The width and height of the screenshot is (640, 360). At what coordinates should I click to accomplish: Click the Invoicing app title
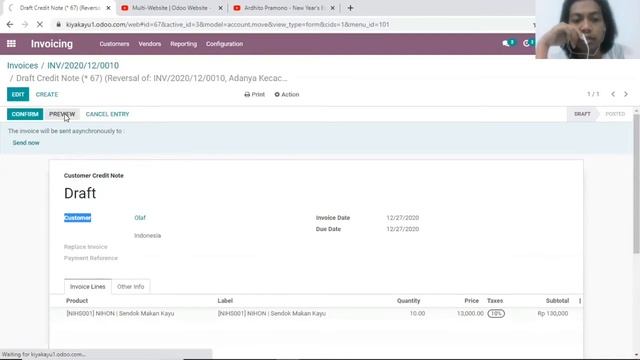52,44
